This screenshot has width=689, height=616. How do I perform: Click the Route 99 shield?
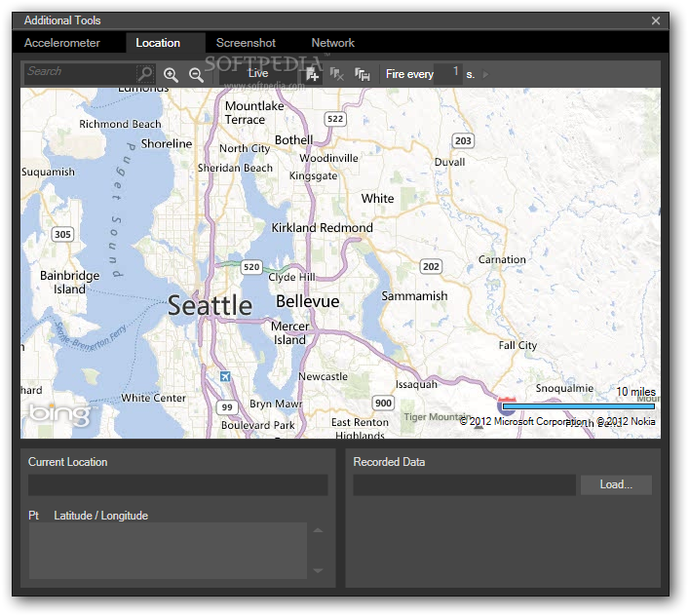(227, 407)
